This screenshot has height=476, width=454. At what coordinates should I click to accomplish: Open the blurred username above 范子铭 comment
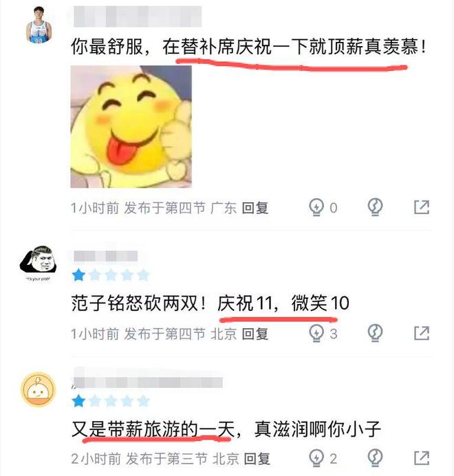point(106,256)
